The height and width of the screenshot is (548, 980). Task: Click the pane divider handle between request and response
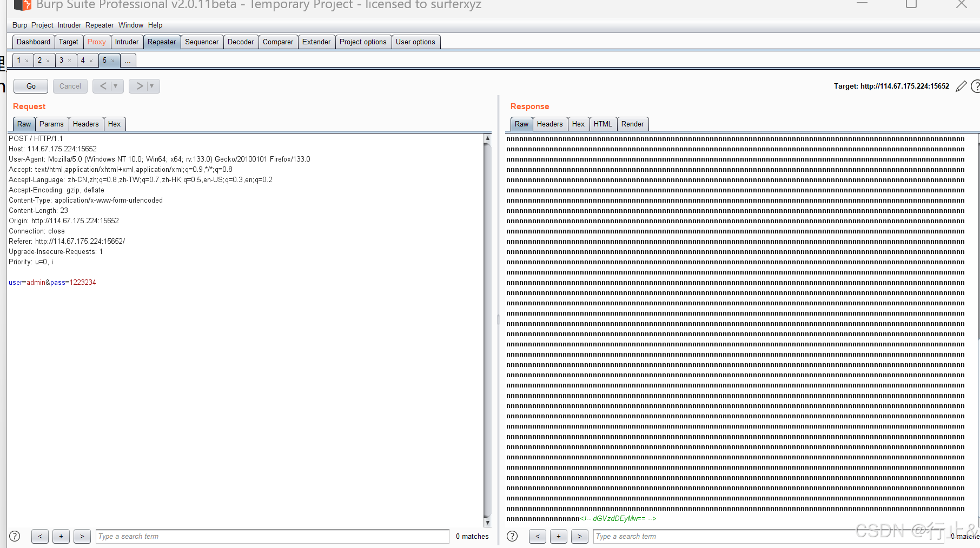498,319
